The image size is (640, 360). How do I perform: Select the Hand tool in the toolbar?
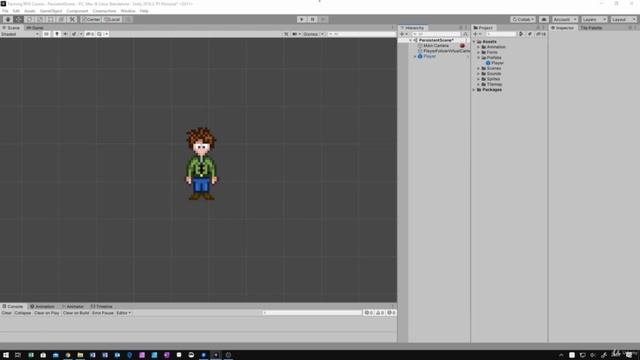pos(8,19)
